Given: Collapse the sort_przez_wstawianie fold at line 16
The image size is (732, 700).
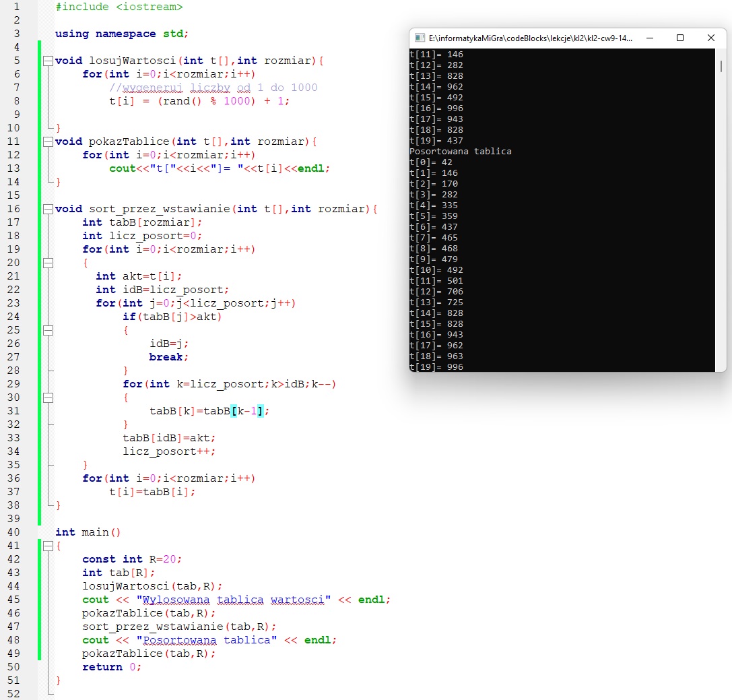Looking at the screenshot, I should [x=48, y=209].
